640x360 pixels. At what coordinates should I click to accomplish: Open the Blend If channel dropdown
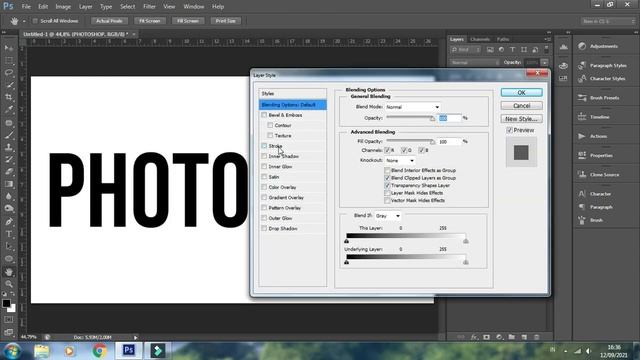[388, 216]
